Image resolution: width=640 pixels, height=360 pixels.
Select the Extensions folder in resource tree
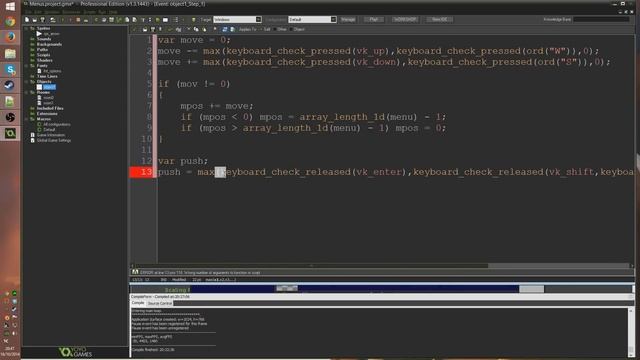tap(47, 114)
